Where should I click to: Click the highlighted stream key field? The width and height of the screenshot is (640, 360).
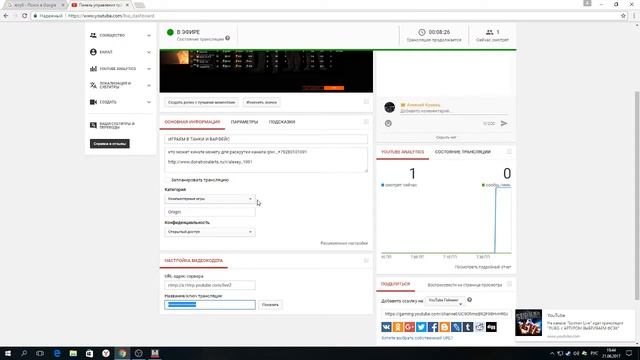point(210,305)
